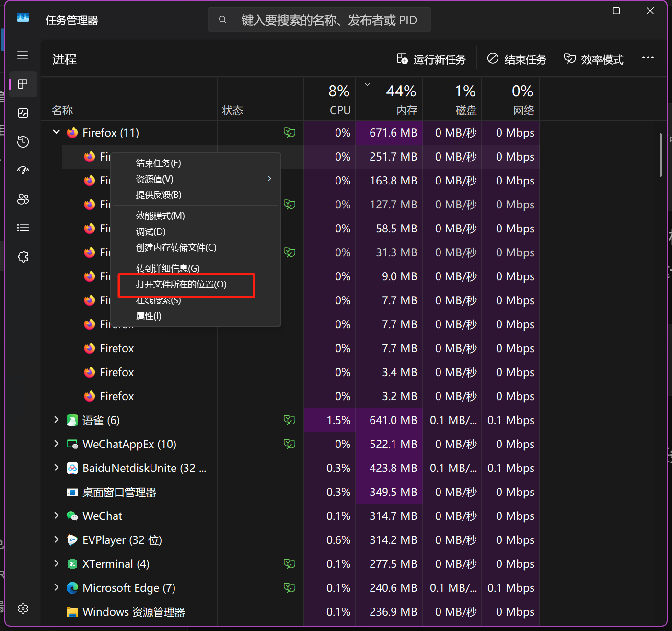Sort by the 磁盘 column header
This screenshot has width=672, height=631.
[452, 99]
